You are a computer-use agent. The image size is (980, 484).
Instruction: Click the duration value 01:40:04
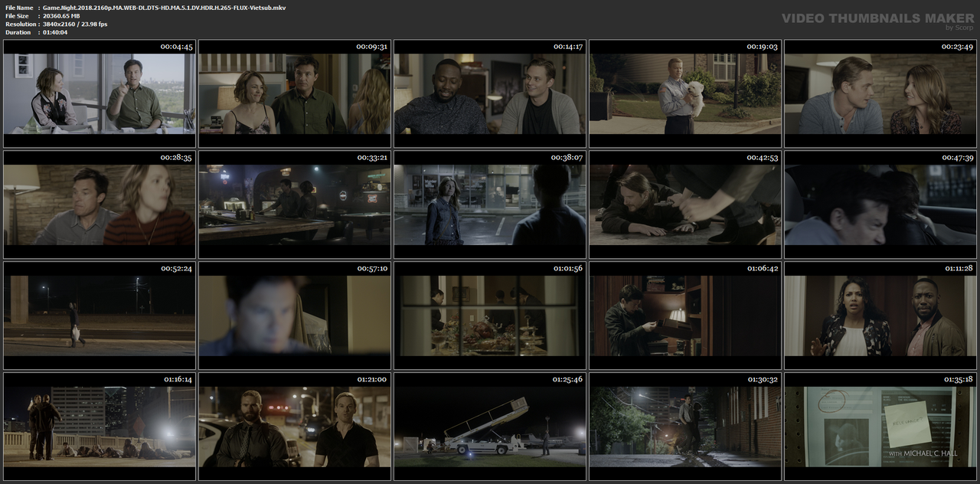click(55, 32)
